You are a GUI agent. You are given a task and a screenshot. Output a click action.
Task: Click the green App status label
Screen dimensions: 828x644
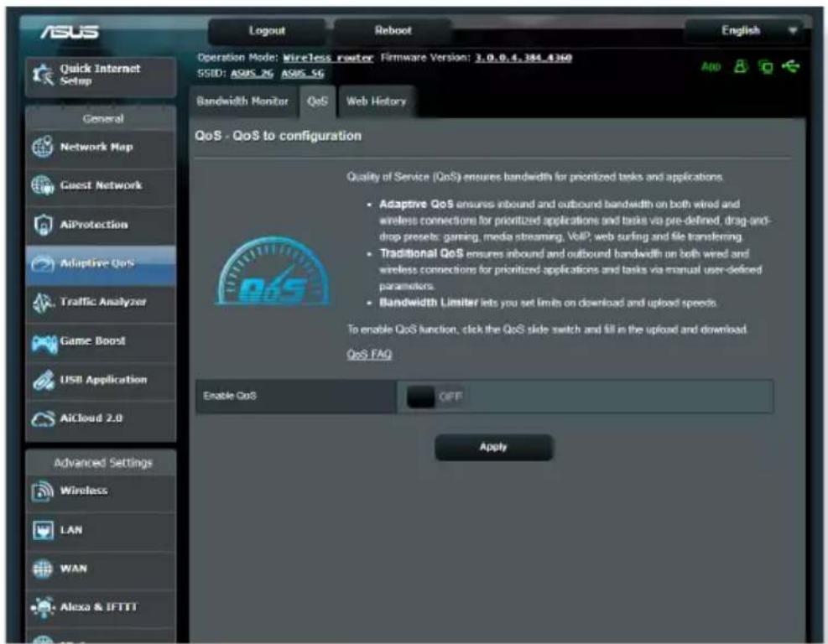pyautogui.click(x=711, y=67)
